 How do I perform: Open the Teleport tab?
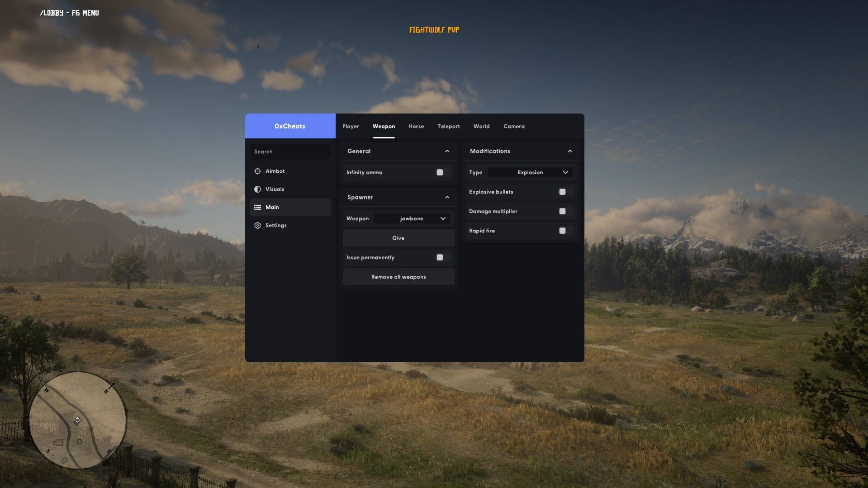[448, 126]
